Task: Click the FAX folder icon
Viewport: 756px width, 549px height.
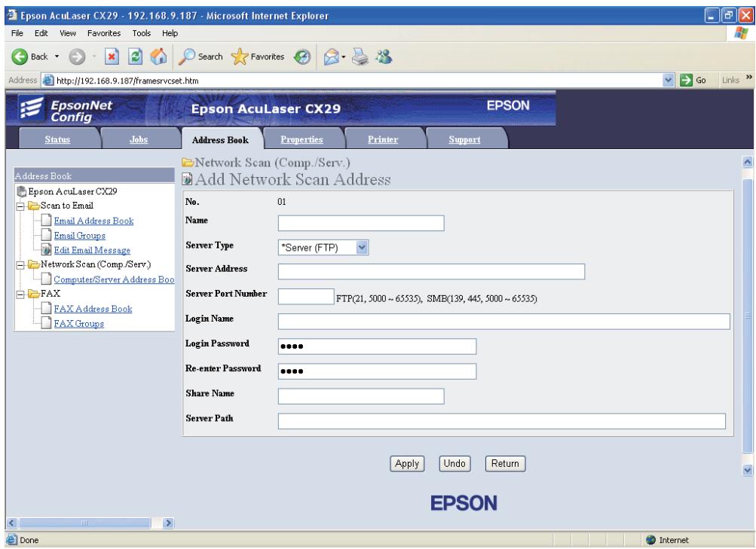Action: (33, 294)
